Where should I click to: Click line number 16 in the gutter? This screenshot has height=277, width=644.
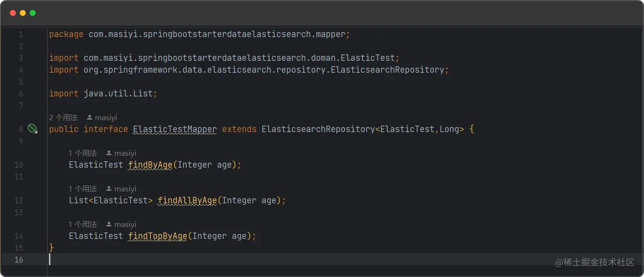coord(19,260)
